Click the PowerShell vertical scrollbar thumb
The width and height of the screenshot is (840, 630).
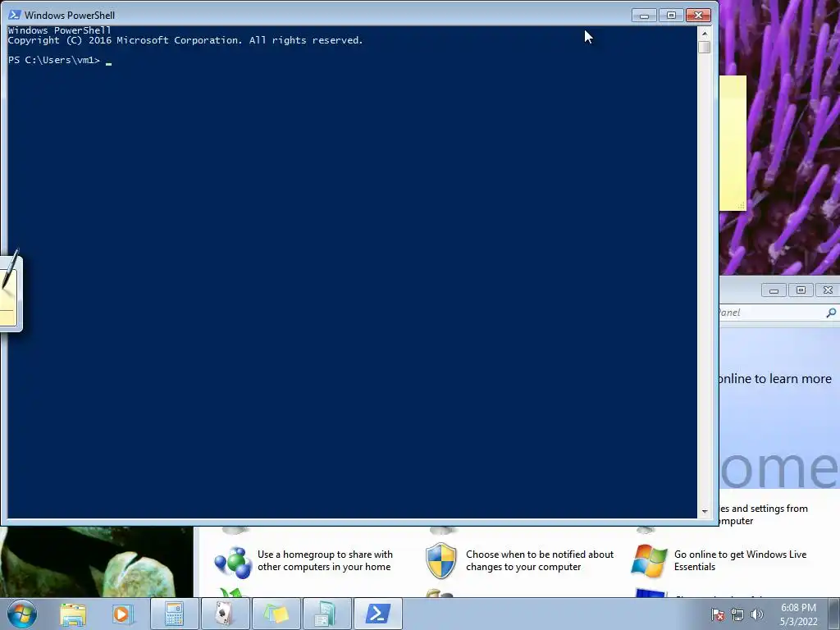click(x=705, y=47)
